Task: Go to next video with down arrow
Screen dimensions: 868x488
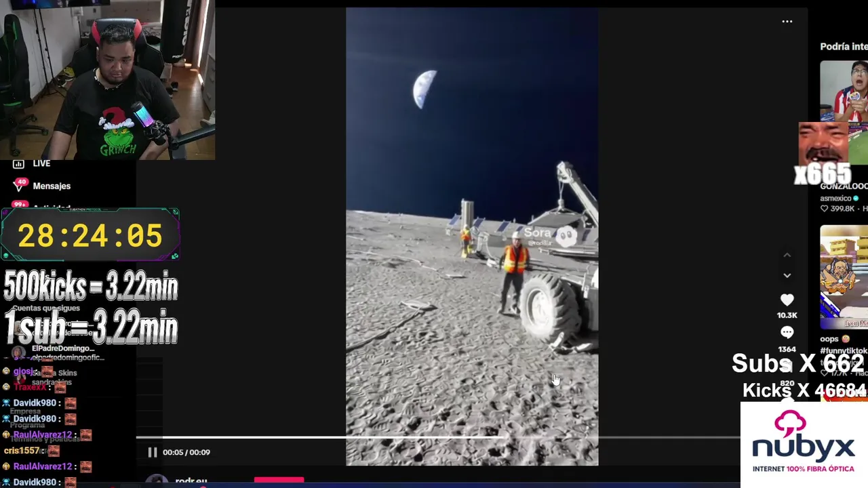Action: [x=787, y=275]
